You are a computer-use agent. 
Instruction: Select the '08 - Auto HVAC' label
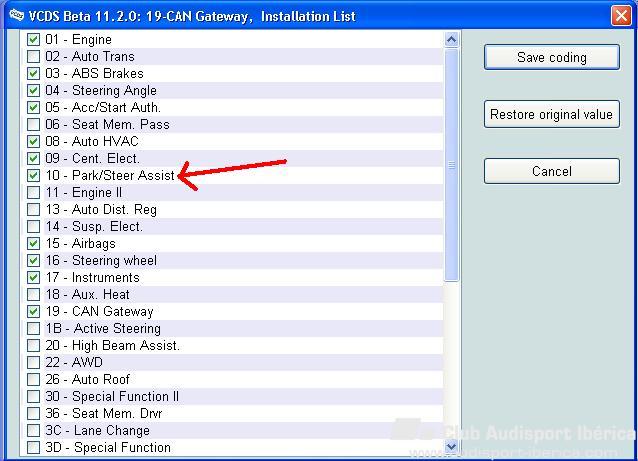coord(92,142)
